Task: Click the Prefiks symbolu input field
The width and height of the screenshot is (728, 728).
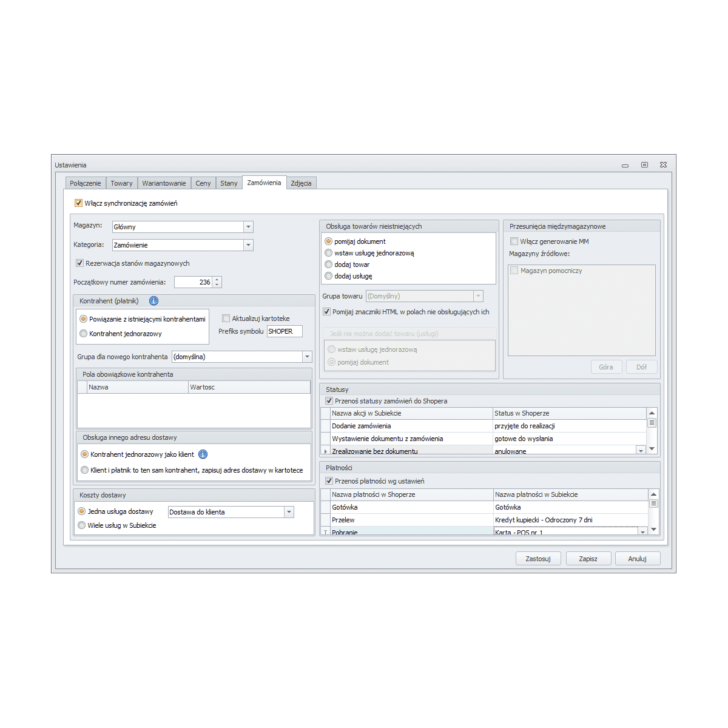Action: point(284,331)
